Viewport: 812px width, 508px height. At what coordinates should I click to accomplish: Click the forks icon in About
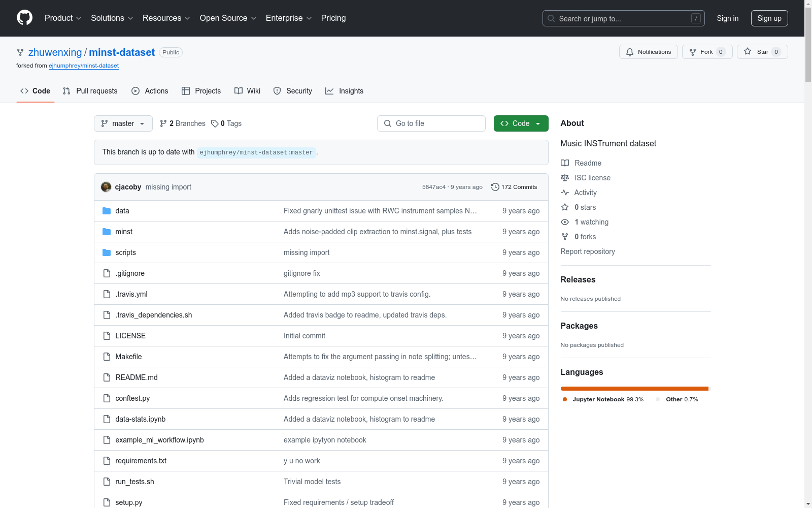(x=565, y=237)
